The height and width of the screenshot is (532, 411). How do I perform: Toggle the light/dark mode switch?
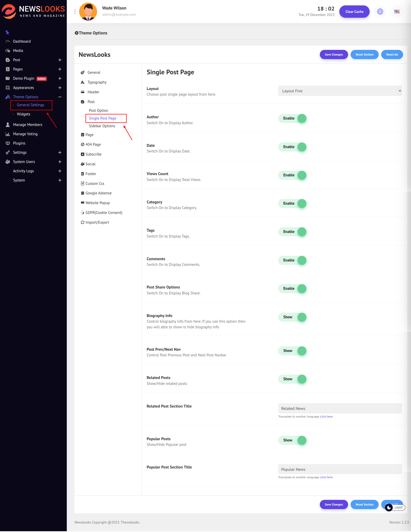pyautogui.click(x=395, y=508)
